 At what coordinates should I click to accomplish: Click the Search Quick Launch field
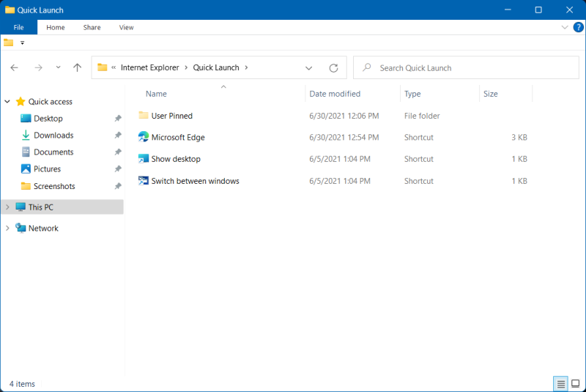tap(469, 68)
